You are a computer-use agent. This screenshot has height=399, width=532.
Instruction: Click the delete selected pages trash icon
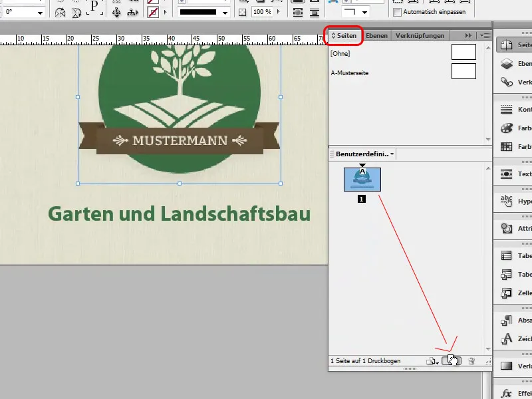point(471,361)
